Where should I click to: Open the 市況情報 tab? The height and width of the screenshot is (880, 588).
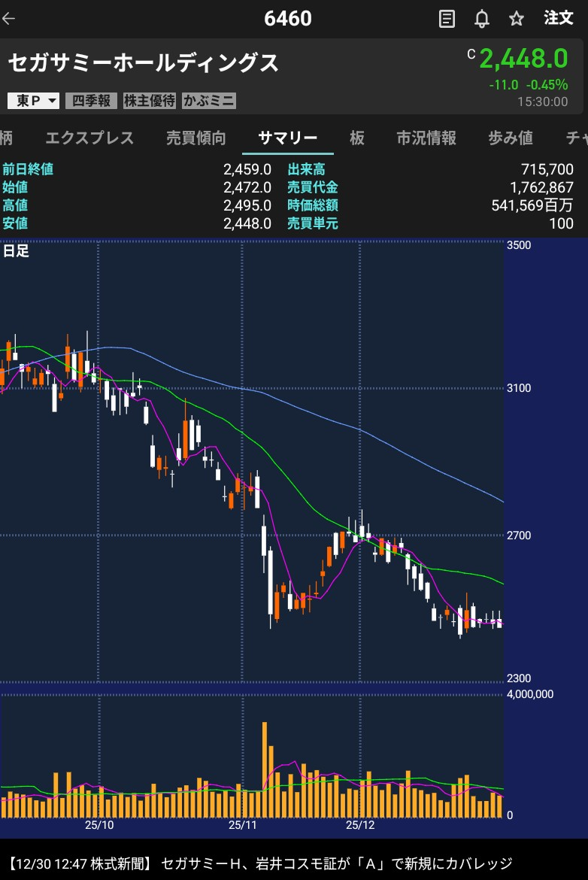pos(426,138)
